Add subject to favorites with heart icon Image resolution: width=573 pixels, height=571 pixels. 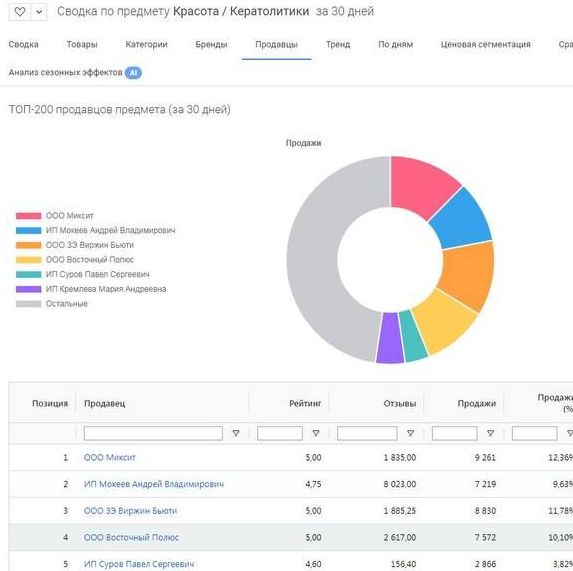(x=20, y=12)
